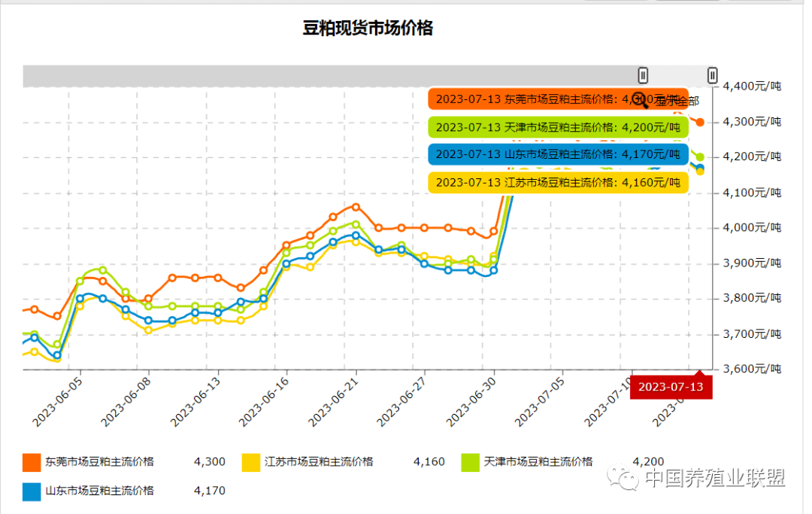Hide the 东莞市场豆粕主流价格 series label

click(99, 461)
